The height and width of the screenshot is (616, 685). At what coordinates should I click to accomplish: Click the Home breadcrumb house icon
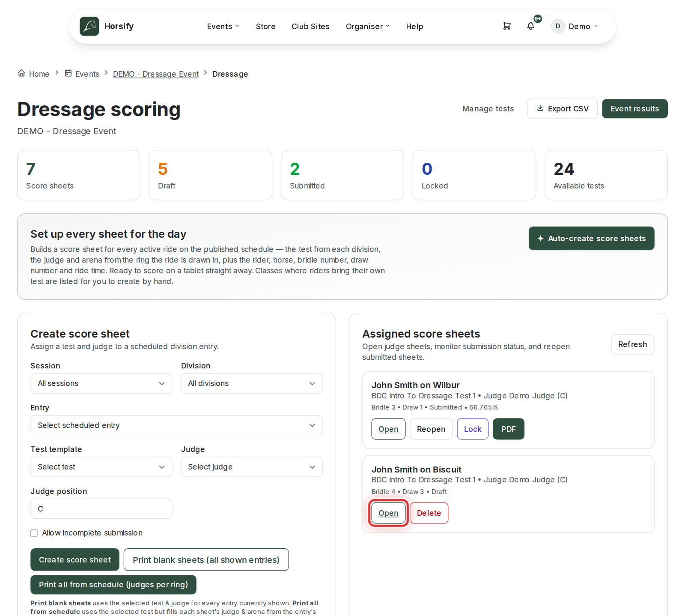click(21, 73)
